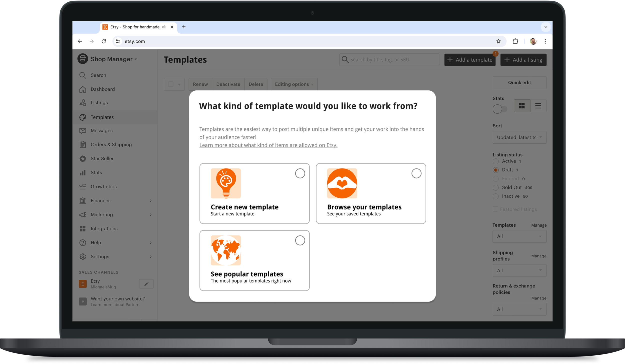Image resolution: width=625 pixels, height=364 pixels.
Task: Click the lightbulb Create new template image
Action: point(225,183)
